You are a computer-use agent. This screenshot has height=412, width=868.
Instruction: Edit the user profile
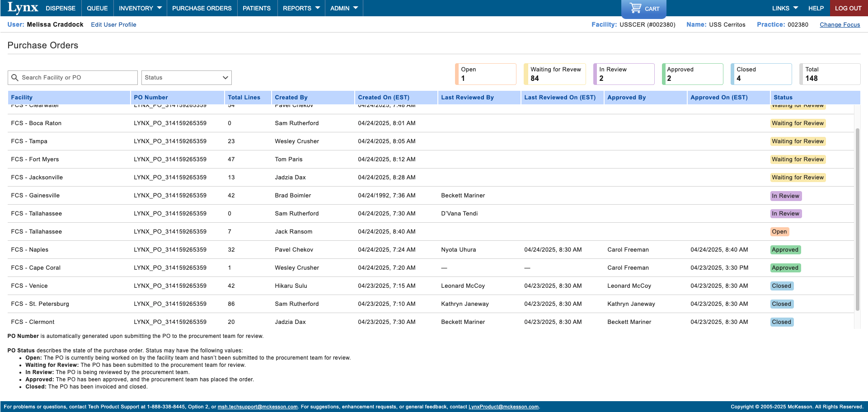coord(113,25)
